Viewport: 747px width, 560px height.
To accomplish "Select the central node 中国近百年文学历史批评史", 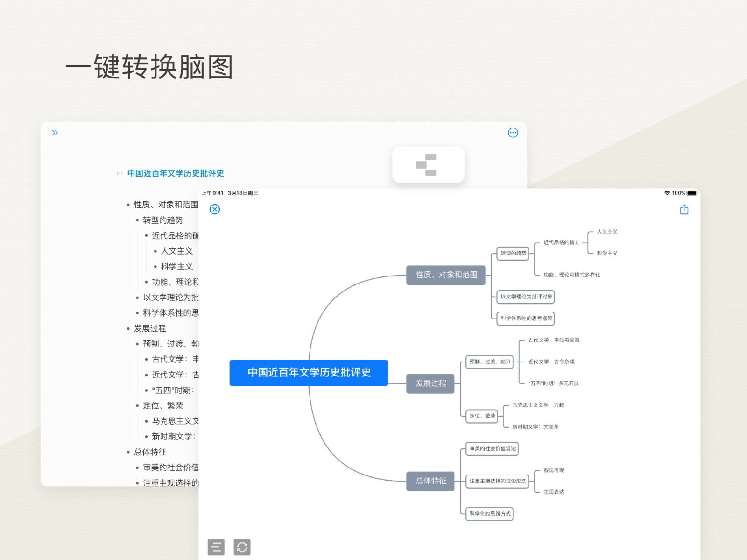I will (x=309, y=373).
